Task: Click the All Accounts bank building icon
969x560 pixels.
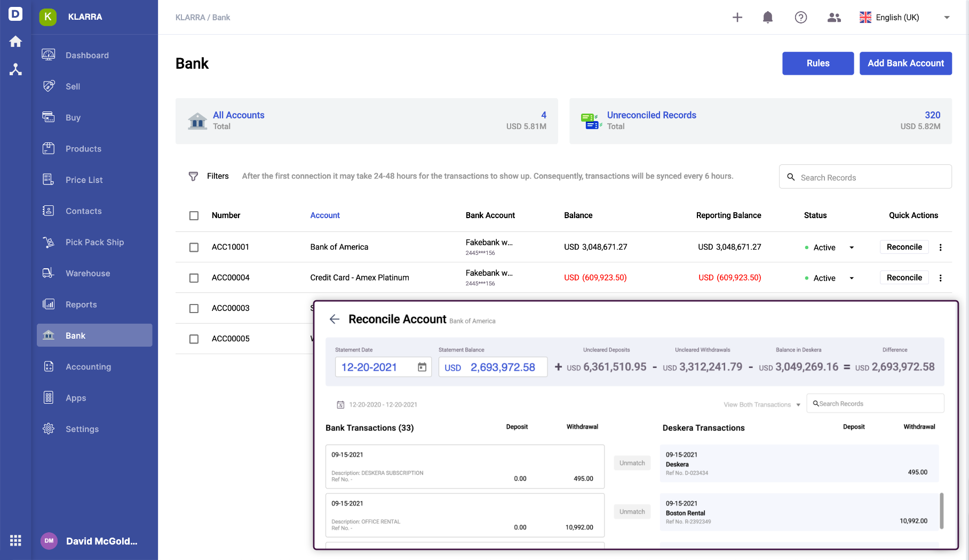Action: (197, 121)
